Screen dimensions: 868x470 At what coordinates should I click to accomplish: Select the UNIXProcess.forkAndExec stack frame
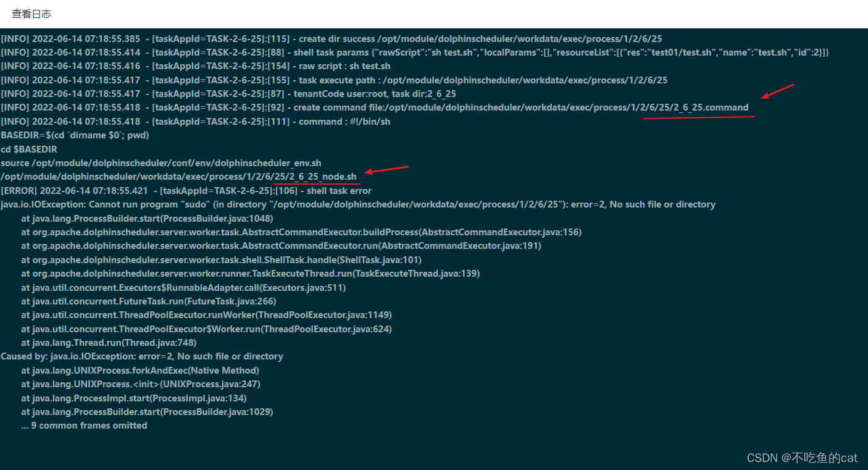(140, 371)
